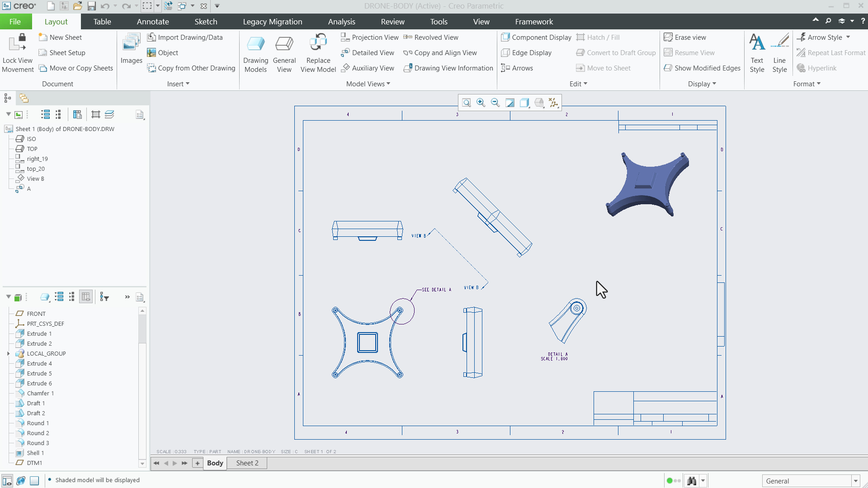Click the Projection View icon
Image resolution: width=868 pixels, height=488 pixels.
[x=345, y=37]
